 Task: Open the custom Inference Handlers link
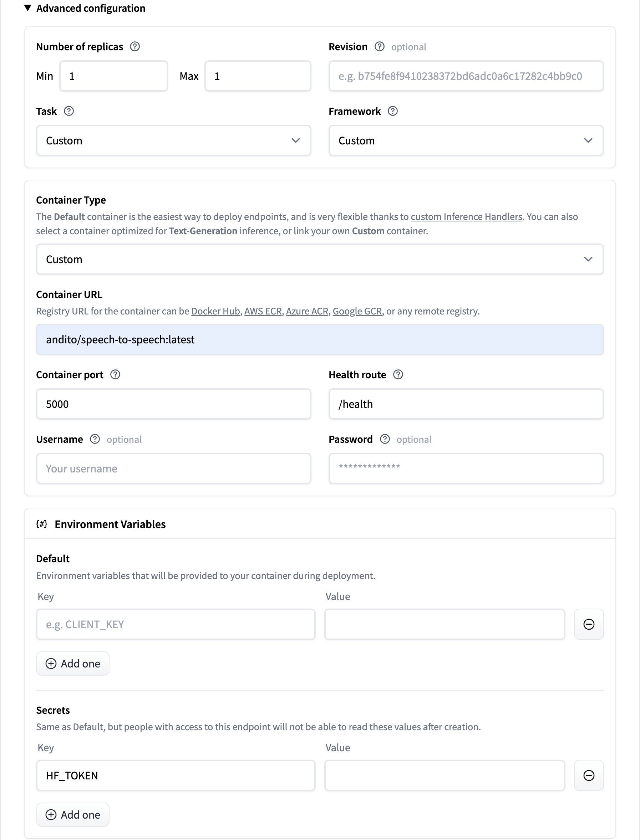coord(466,217)
